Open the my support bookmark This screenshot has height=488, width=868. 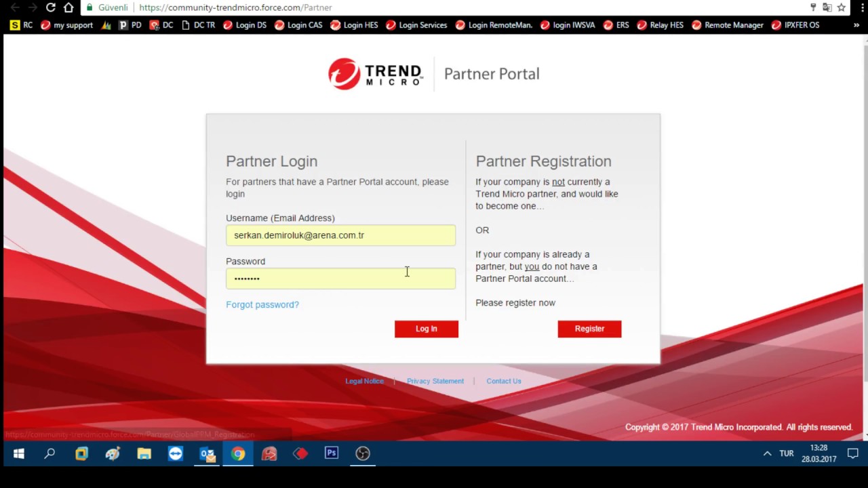[x=66, y=25]
